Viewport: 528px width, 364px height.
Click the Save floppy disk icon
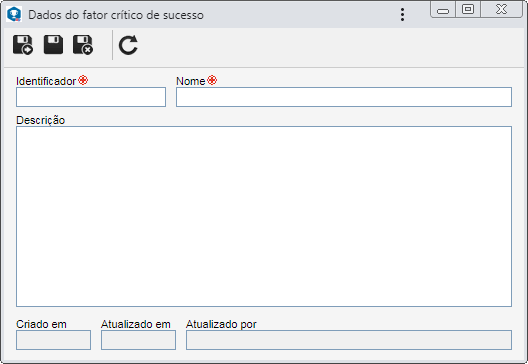coord(53,44)
